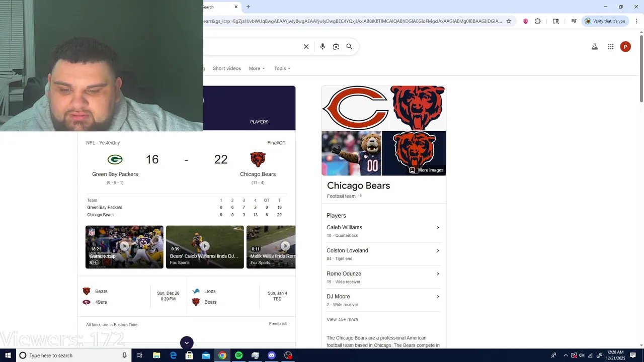Open More images of Chicago Bears

(x=426, y=170)
